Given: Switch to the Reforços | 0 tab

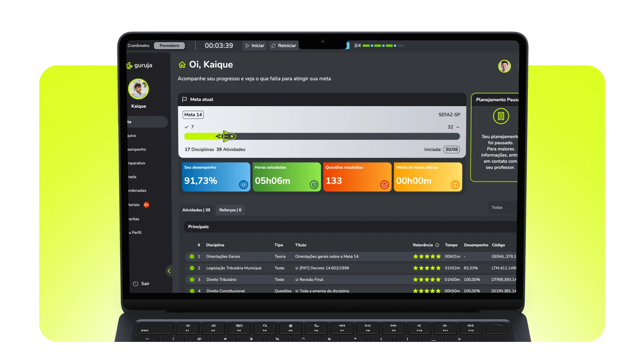Looking at the screenshot, I should pyautogui.click(x=230, y=210).
